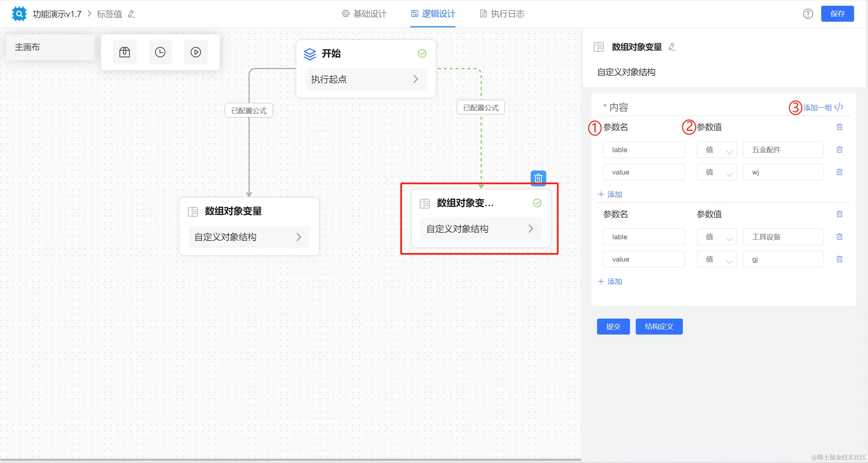Viewport: 868px width, 463px height.
Task: Click the 提交 button
Action: point(613,326)
